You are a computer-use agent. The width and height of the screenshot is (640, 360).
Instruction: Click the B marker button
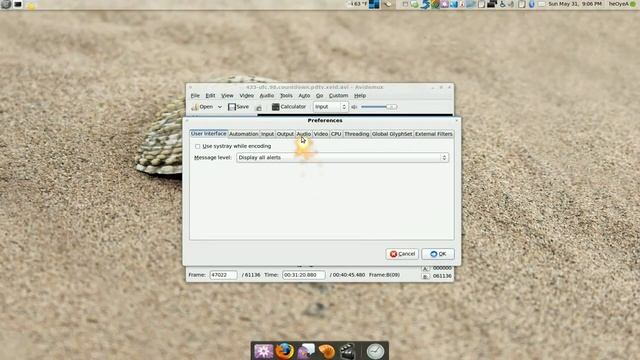(x=425, y=276)
